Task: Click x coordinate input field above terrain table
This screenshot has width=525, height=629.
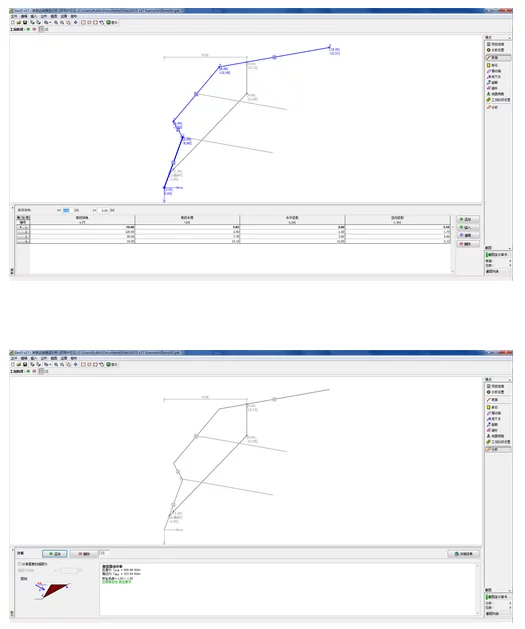Action: click(68, 210)
